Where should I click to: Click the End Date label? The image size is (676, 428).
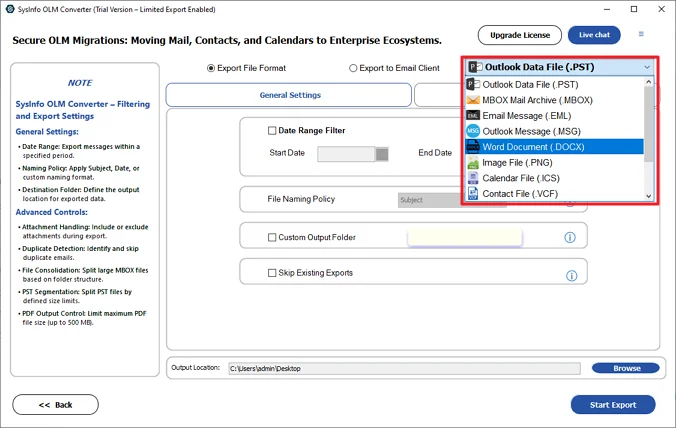435,153
